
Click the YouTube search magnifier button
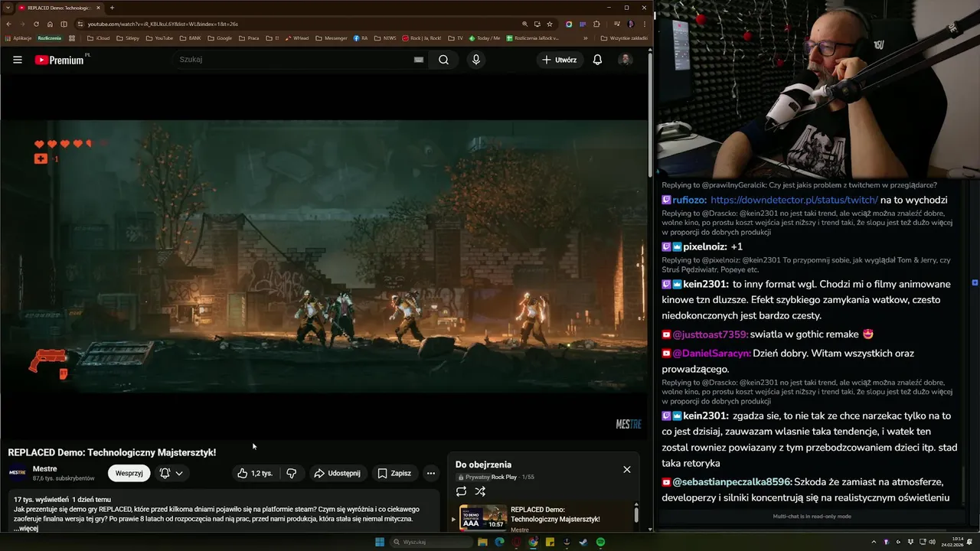(x=443, y=60)
